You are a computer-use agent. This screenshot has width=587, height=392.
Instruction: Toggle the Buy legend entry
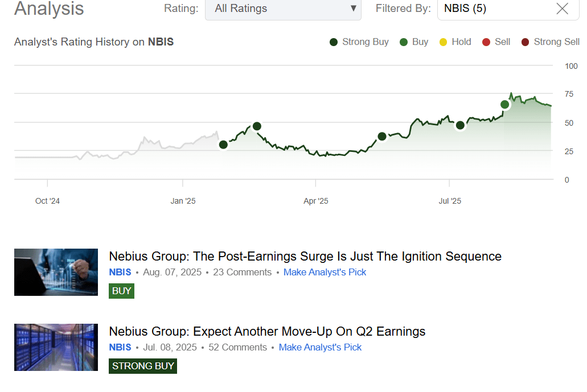[x=414, y=42]
